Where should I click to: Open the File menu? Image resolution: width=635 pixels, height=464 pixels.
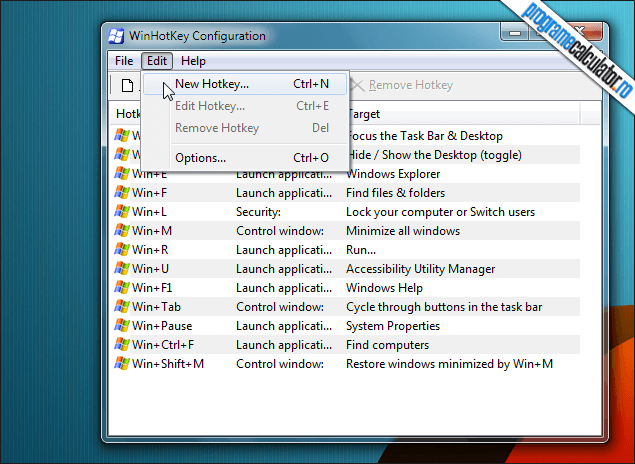pos(124,61)
